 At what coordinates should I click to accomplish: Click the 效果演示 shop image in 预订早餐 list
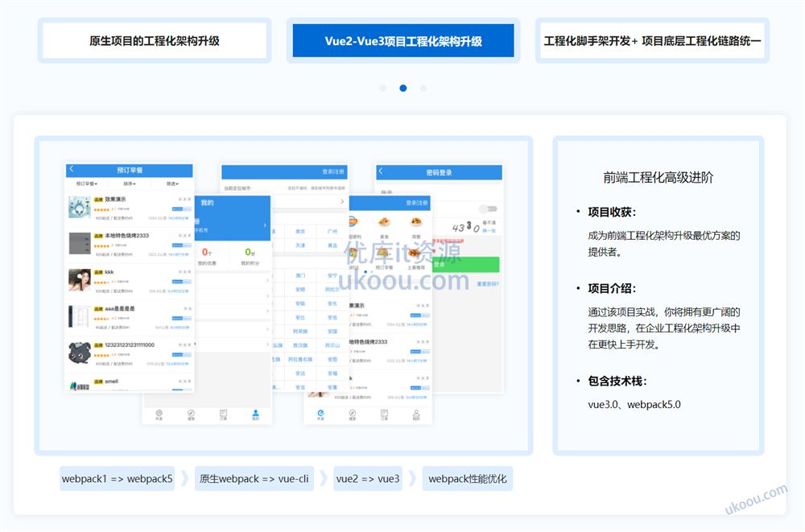tap(80, 208)
